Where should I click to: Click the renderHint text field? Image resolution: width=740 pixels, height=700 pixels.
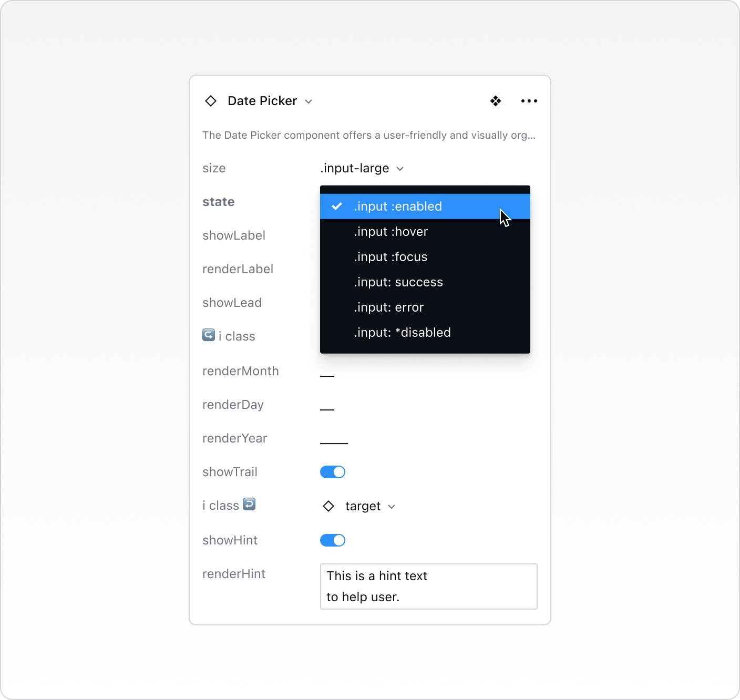pyautogui.click(x=428, y=586)
